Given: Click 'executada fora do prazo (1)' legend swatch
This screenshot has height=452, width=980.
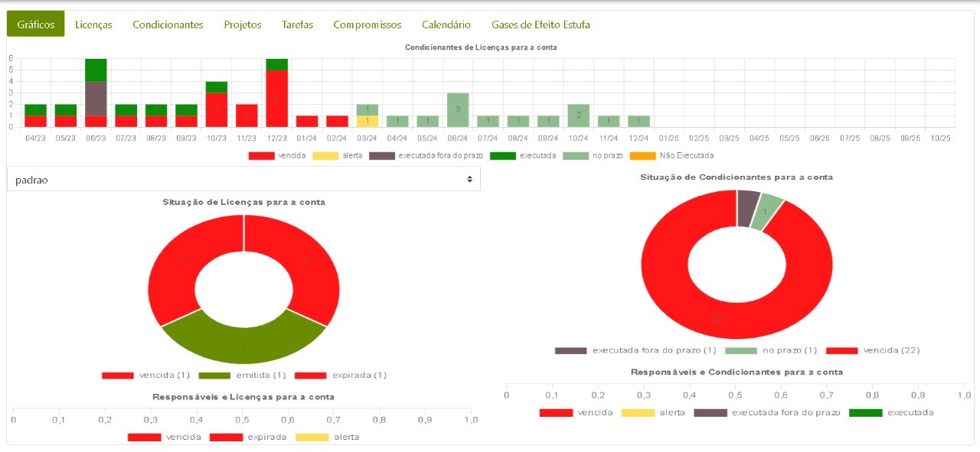Looking at the screenshot, I should coord(570,350).
